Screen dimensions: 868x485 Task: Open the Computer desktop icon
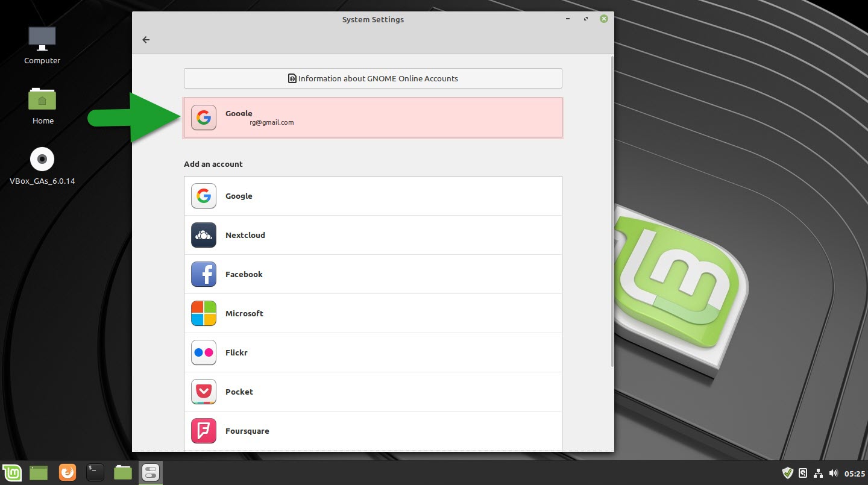tap(42, 45)
